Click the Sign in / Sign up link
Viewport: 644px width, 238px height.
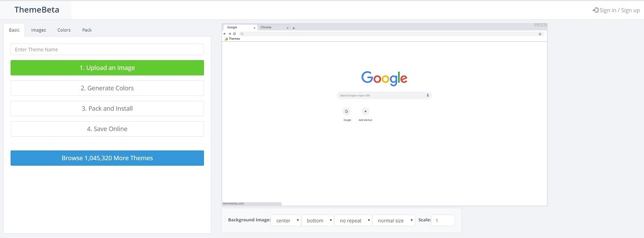point(616,10)
